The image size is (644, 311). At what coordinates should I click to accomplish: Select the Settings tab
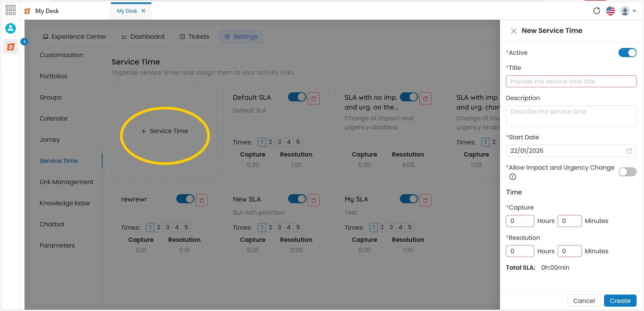[241, 37]
